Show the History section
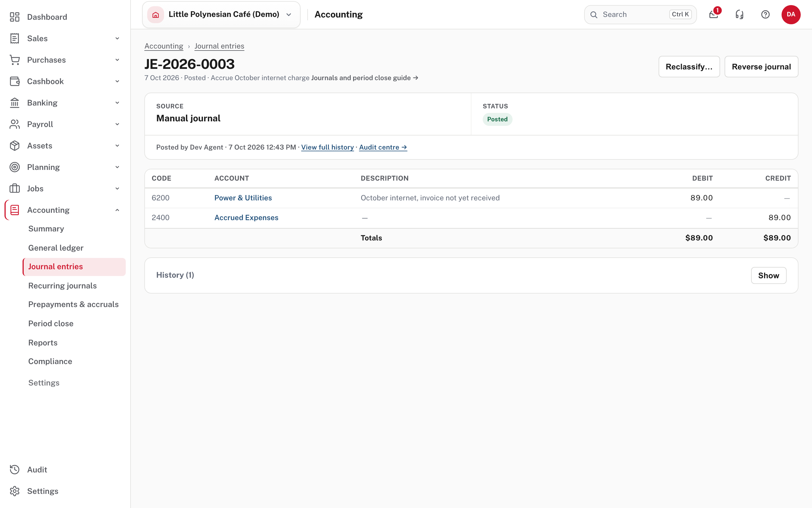This screenshot has height=508, width=812. pyautogui.click(x=768, y=275)
